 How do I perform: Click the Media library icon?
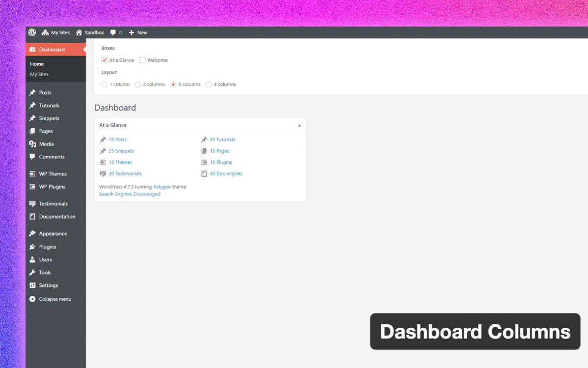32,144
